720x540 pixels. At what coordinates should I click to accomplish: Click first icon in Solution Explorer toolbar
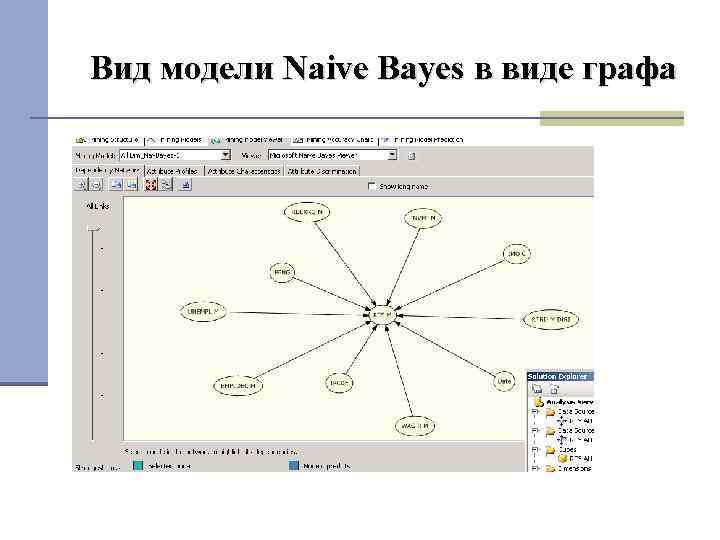click(537, 389)
